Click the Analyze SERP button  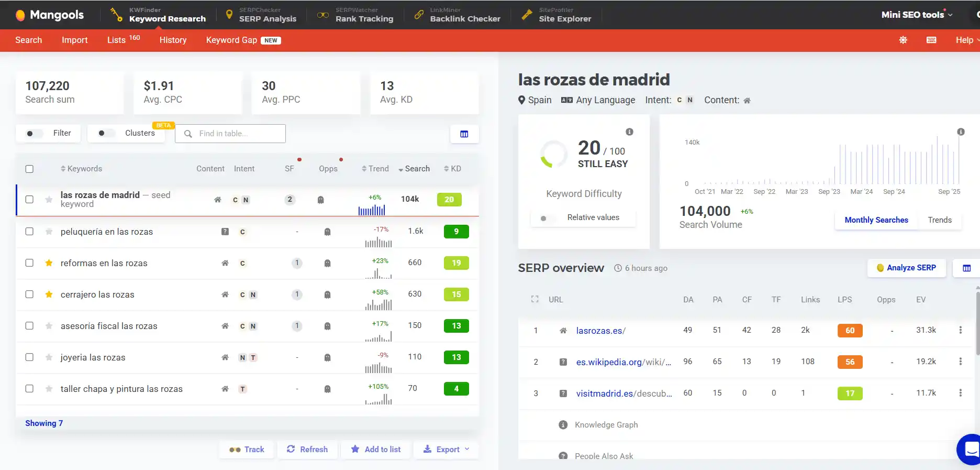coord(906,268)
